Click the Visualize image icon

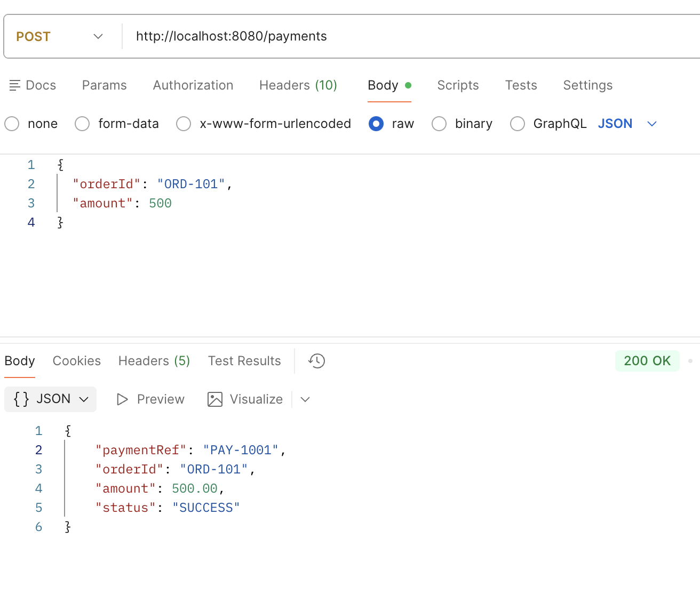[214, 399]
